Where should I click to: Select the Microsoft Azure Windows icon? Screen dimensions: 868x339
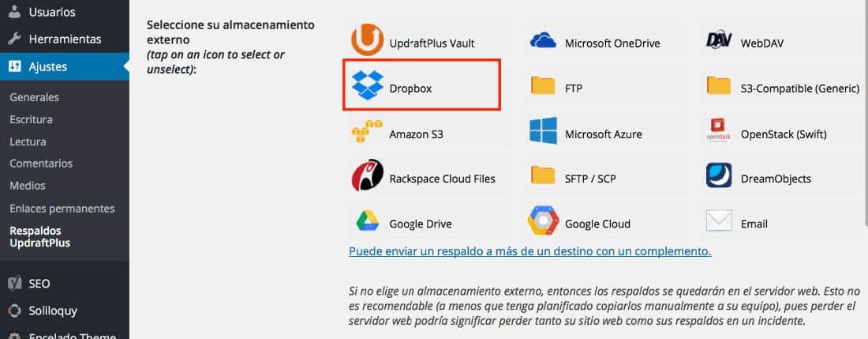pyautogui.click(x=543, y=130)
